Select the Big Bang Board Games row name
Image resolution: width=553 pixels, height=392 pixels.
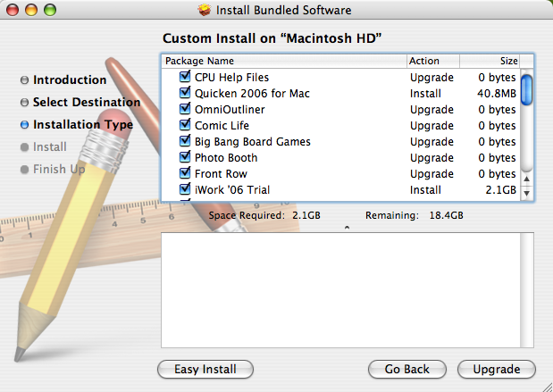click(253, 142)
